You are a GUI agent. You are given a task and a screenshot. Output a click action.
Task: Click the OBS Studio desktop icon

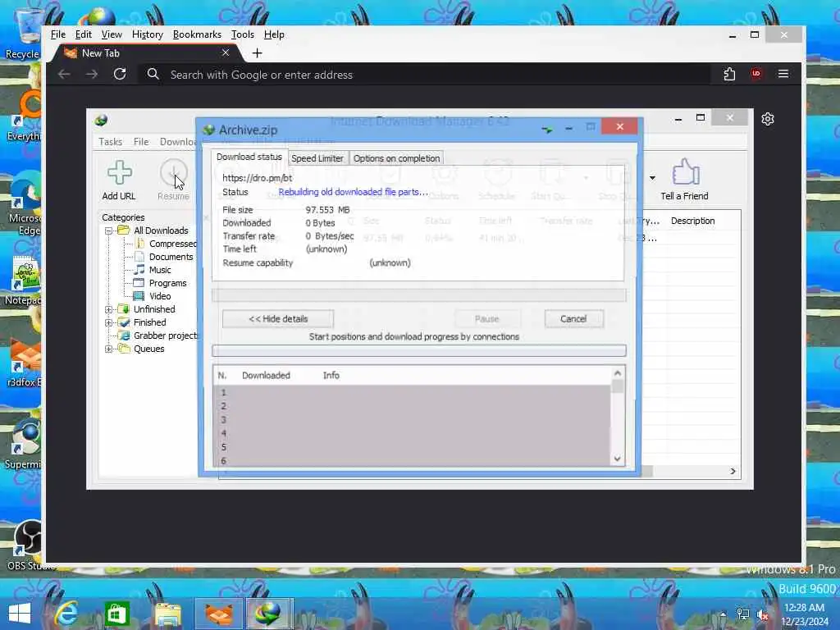click(x=28, y=538)
